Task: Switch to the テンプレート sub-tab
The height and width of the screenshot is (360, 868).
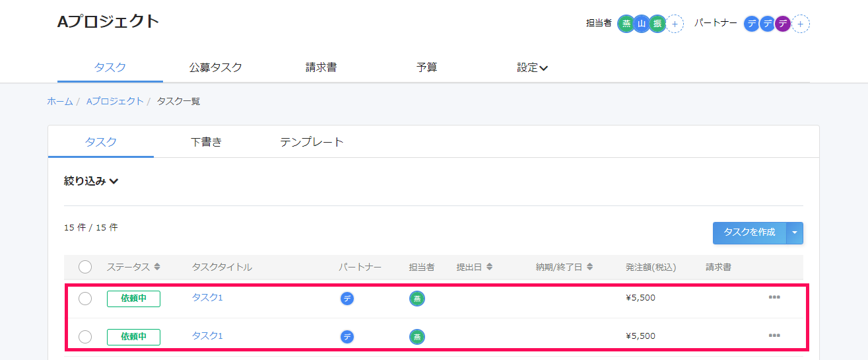Action: click(312, 142)
